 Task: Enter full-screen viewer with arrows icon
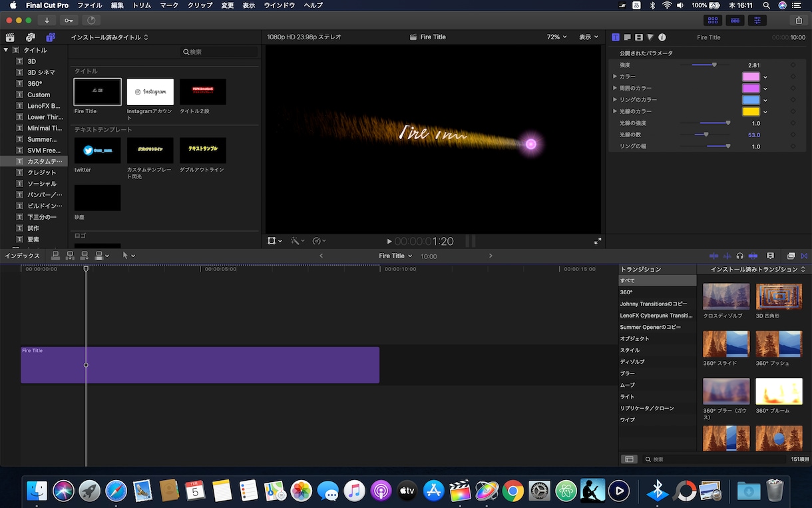[x=597, y=241]
